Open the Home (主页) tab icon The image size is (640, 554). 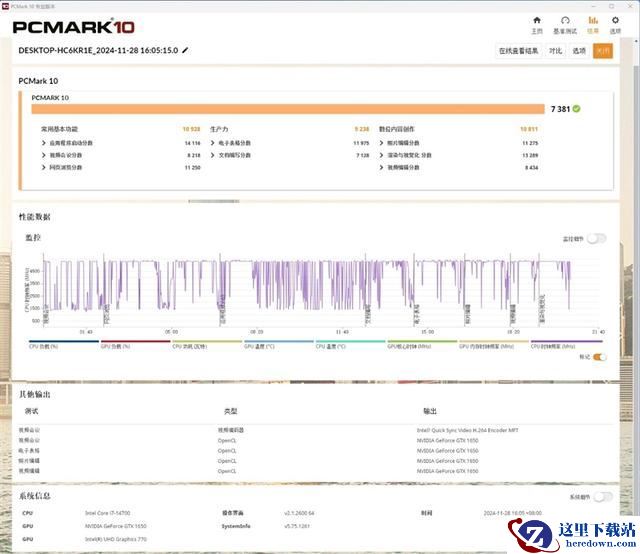click(537, 20)
